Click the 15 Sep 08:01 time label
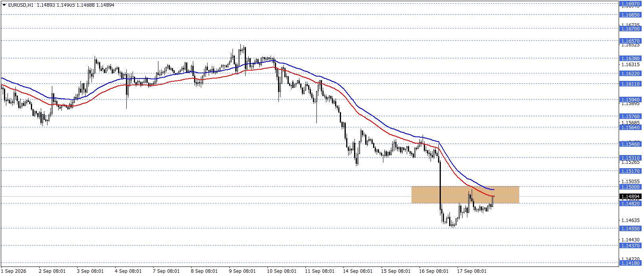Image resolution: width=644 pixels, height=276 pixels. pos(396,271)
